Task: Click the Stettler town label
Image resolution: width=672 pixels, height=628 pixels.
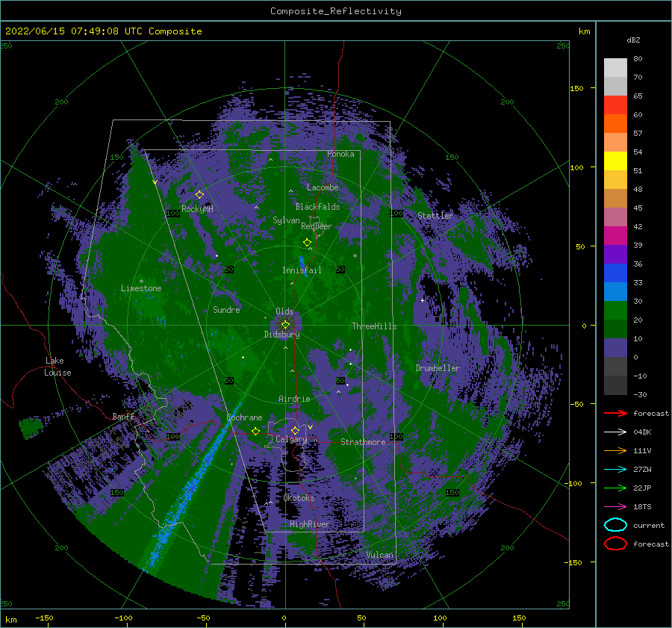Action: [435, 216]
